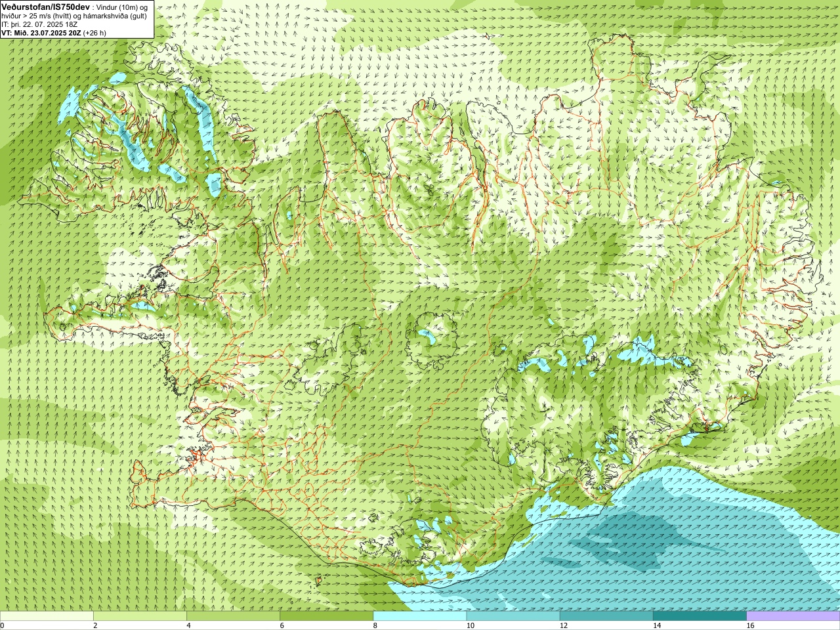Viewport: 840px width, 630px height.
Task: Click the 'IT: þri. 22. 07. 2025 18Z' line
Action: [39, 24]
